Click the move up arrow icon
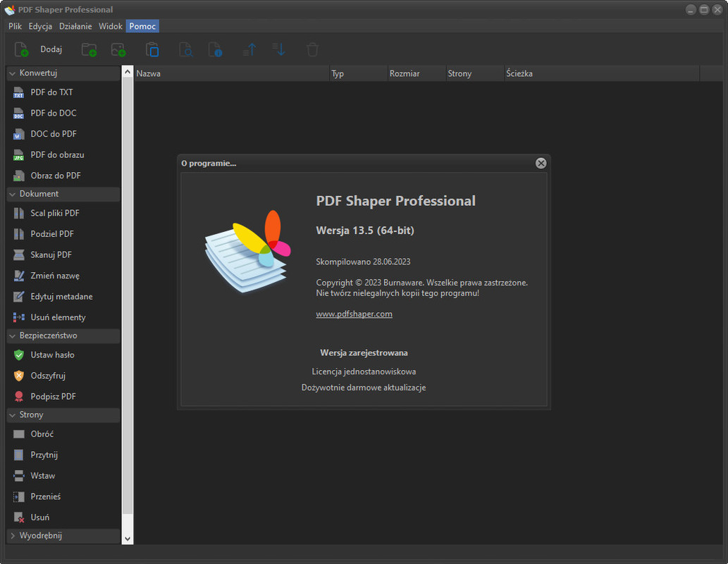Viewport: 728px width, 564px height. tap(249, 49)
